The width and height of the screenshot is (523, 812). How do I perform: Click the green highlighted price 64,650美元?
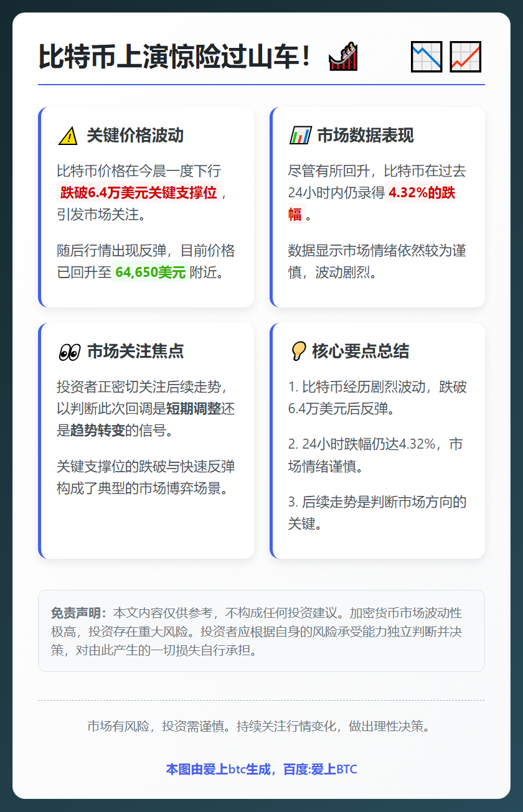tap(150, 273)
